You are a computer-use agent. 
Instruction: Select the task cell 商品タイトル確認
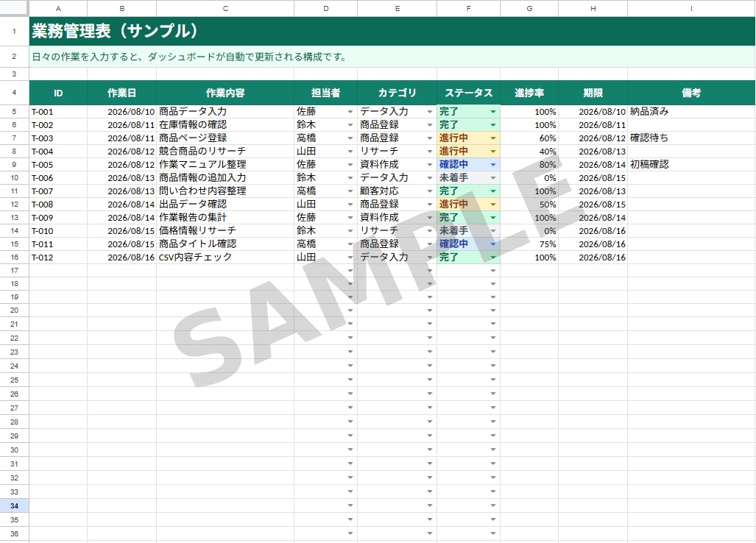[x=225, y=244]
